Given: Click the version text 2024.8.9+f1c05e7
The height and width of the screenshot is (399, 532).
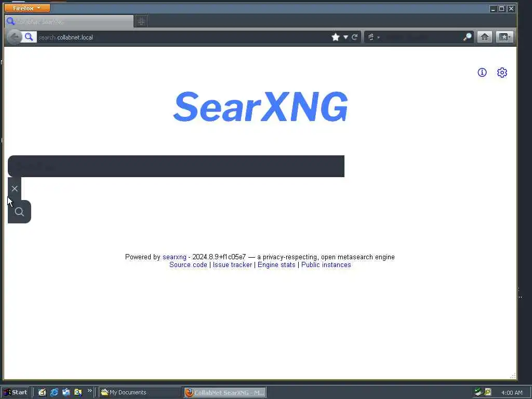Looking at the screenshot, I should [x=219, y=257].
